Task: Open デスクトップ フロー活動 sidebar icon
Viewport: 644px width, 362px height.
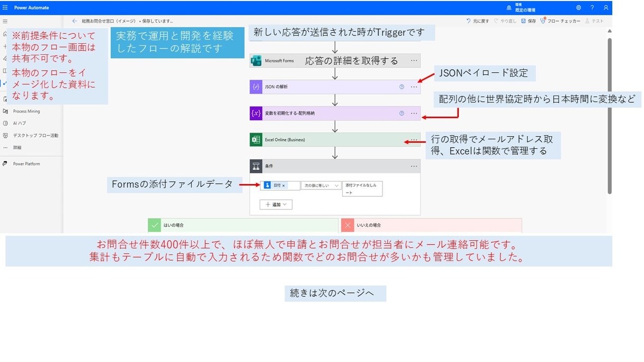Action: [5, 135]
